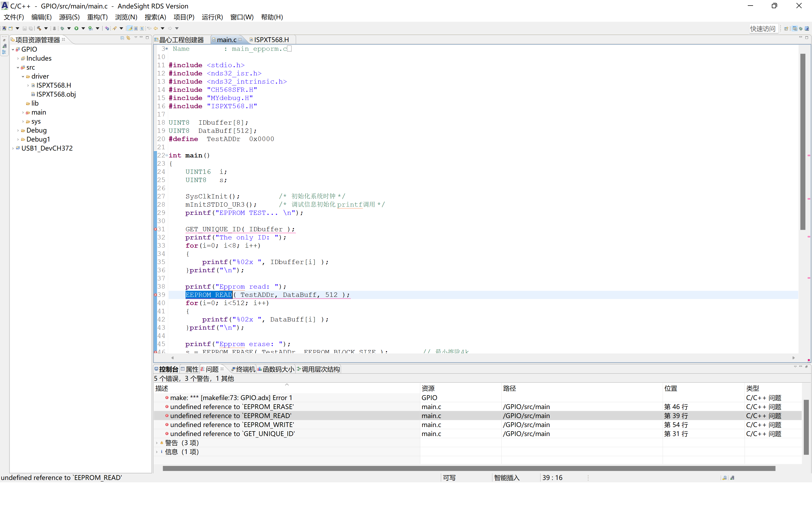
Task: Expand the 警告 (3 项) group
Action: tap(157, 443)
